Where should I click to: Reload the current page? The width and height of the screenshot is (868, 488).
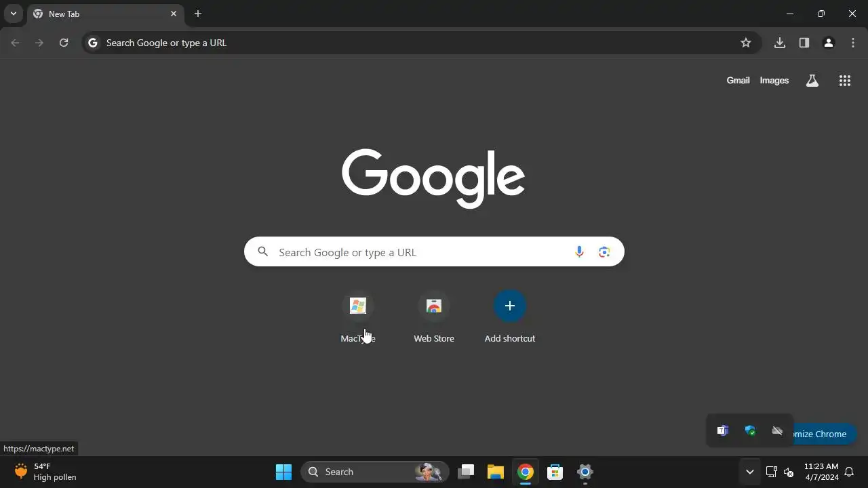click(x=64, y=43)
